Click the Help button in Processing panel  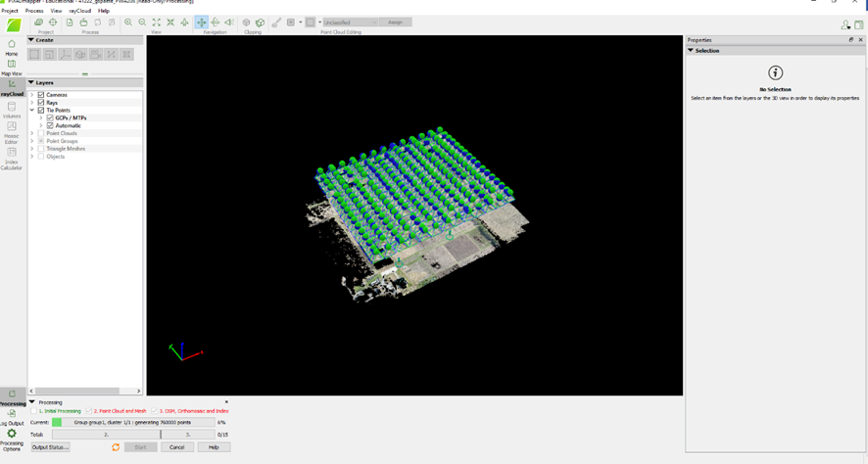(x=214, y=446)
